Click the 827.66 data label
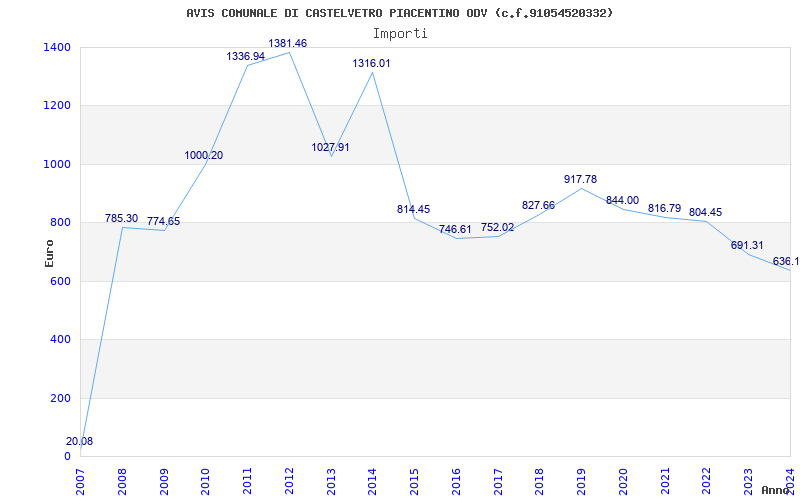 [538, 206]
